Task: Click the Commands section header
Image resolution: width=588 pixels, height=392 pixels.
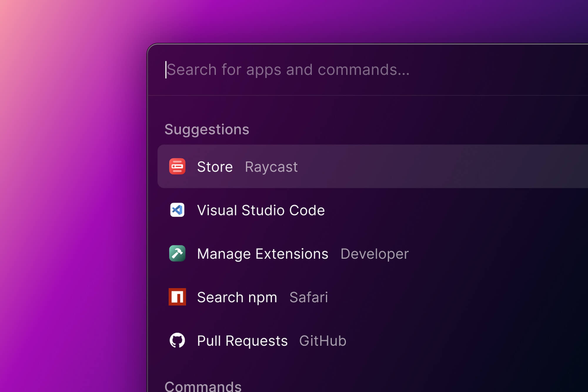Action: (203, 387)
